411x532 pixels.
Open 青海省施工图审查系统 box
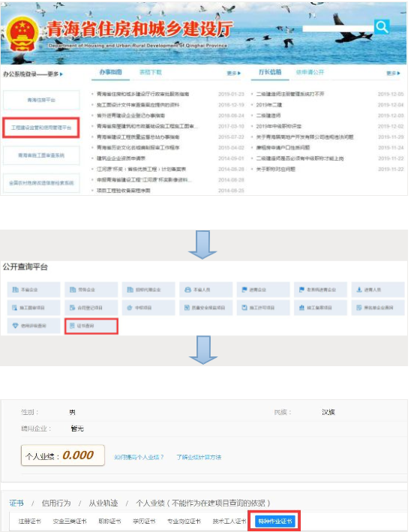click(41, 155)
